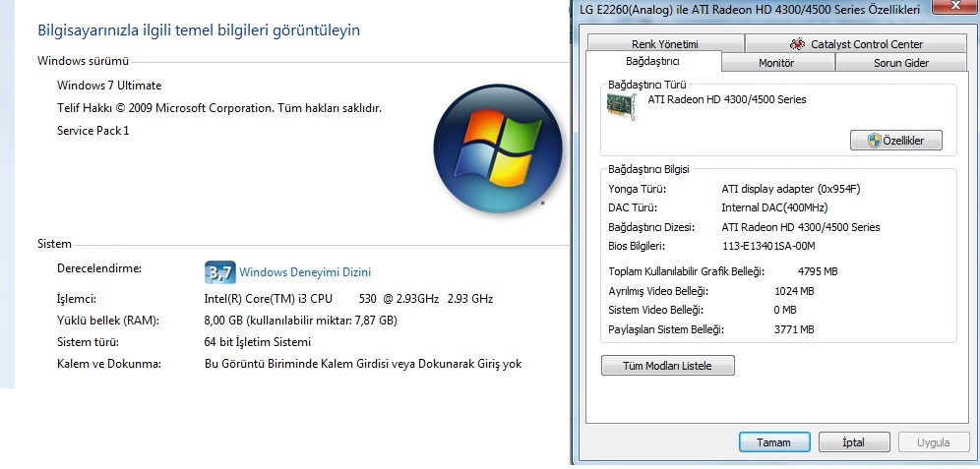
Task: Select the text 'Windows 7 Ultimate'
Action: click(x=109, y=86)
